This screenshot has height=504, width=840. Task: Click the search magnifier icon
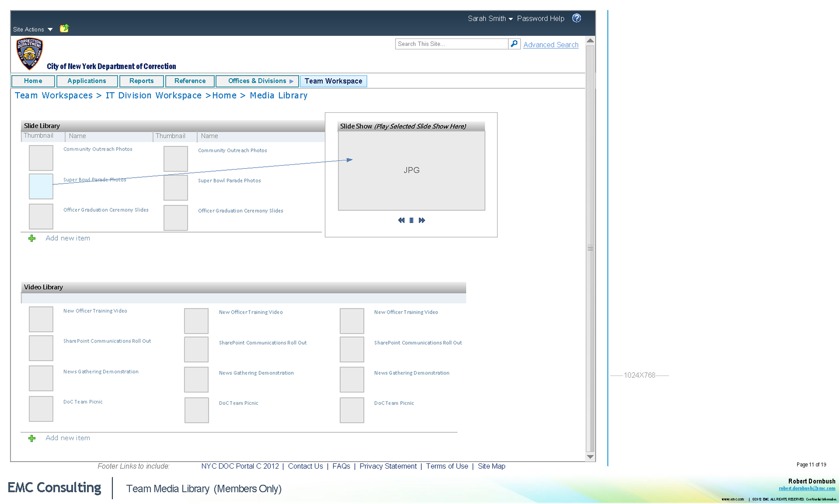tap(514, 44)
